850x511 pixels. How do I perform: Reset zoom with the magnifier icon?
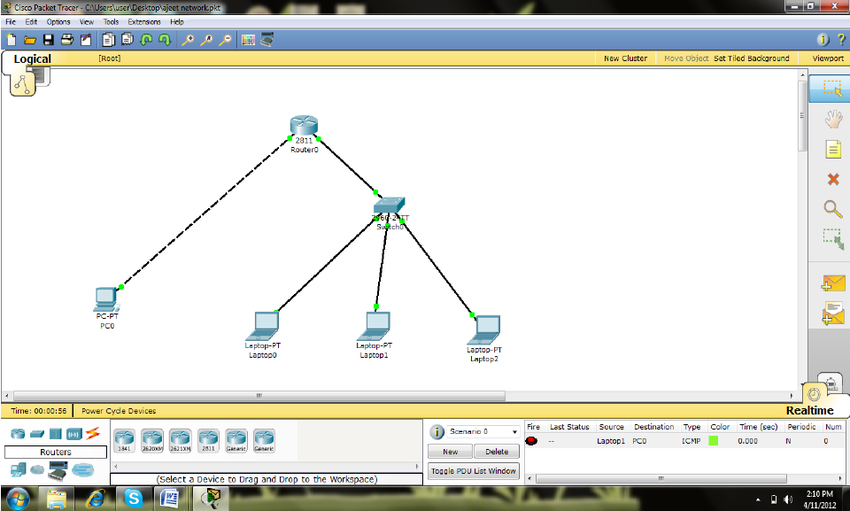click(206, 40)
